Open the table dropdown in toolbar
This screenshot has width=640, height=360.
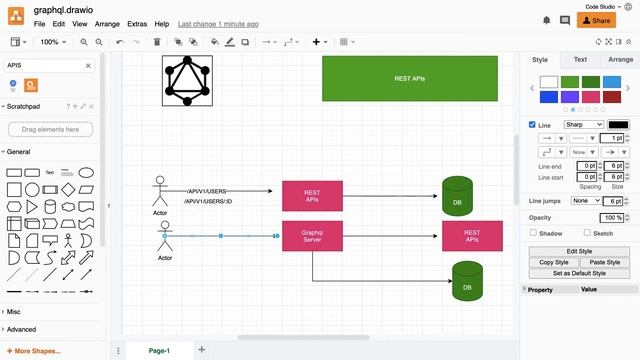click(x=347, y=42)
